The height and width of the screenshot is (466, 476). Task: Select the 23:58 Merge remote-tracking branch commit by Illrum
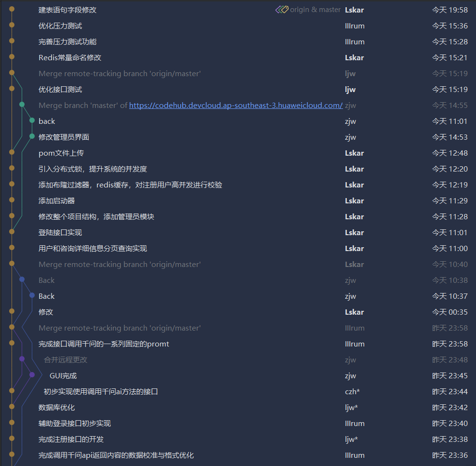coord(119,328)
